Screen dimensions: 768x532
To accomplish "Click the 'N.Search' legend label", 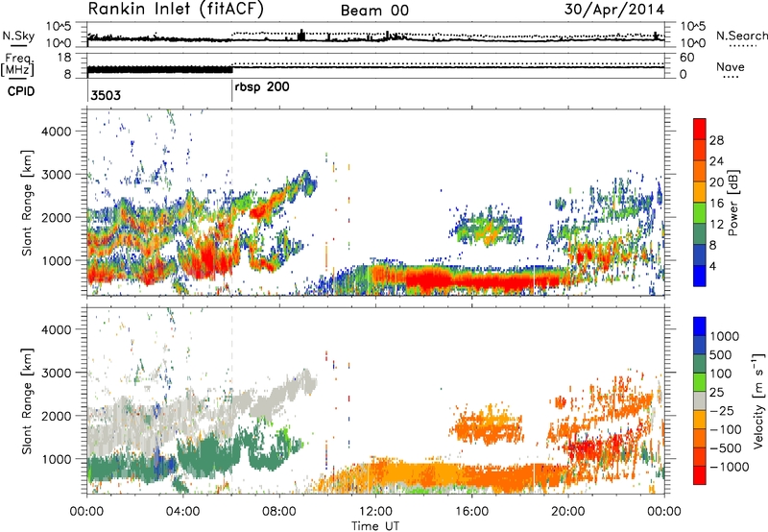I will [x=741, y=36].
